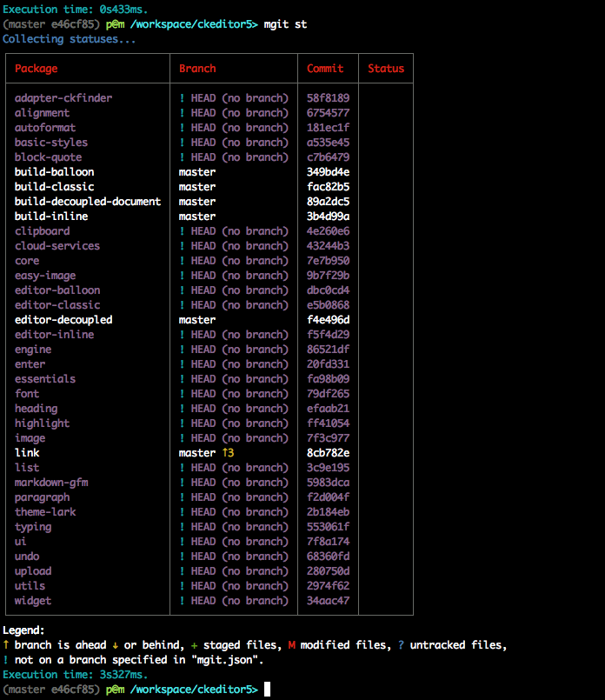
Task: Click the blue question mark untracked symbol
Action: click(401, 645)
